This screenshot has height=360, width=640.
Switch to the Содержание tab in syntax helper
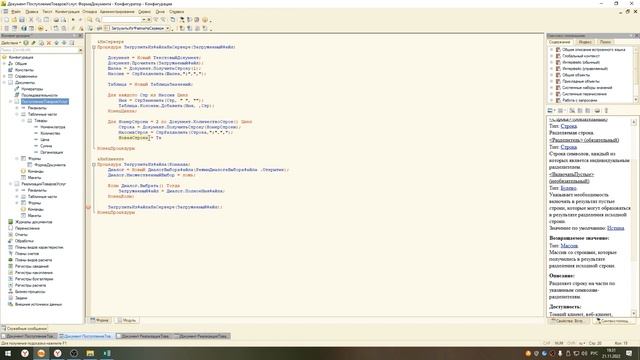point(559,42)
